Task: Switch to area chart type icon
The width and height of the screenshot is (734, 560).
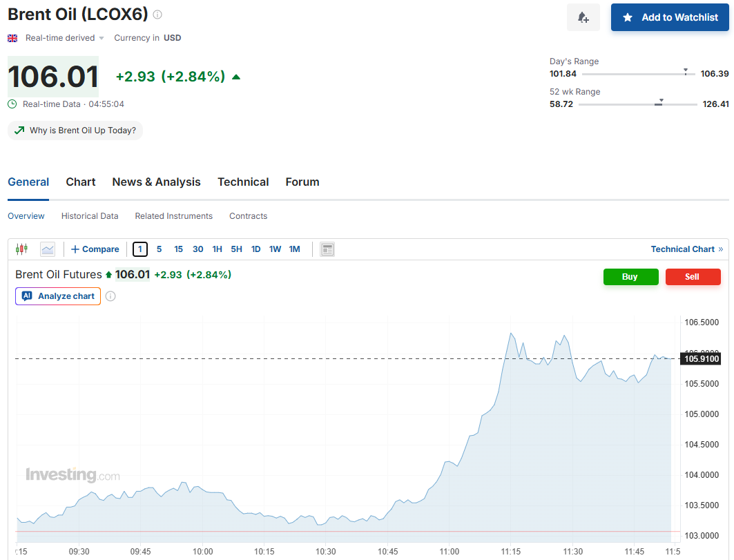Action: pyautogui.click(x=47, y=249)
